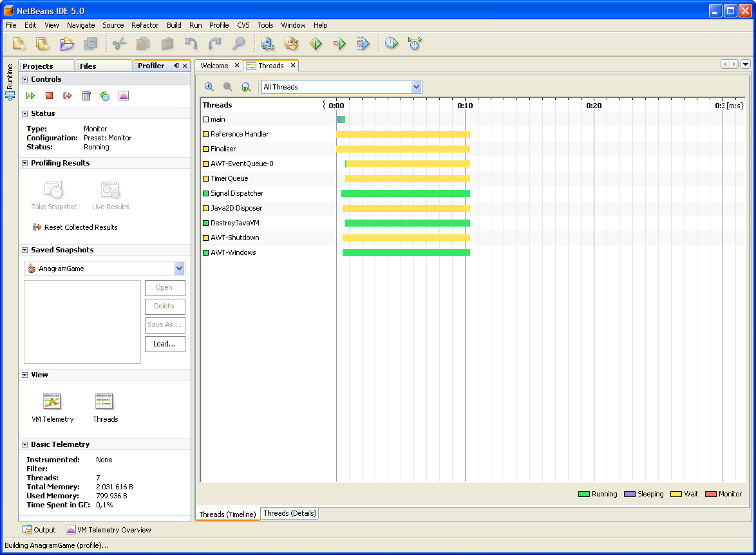Click the VM Telemetry control icon

[x=124, y=96]
